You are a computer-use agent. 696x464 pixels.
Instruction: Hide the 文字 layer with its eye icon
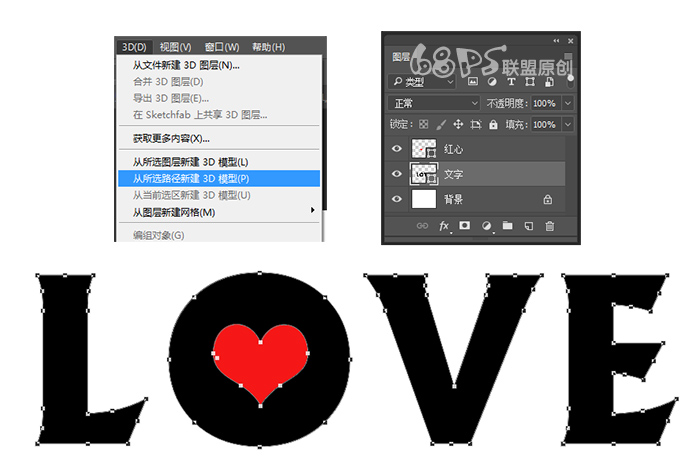(x=397, y=174)
